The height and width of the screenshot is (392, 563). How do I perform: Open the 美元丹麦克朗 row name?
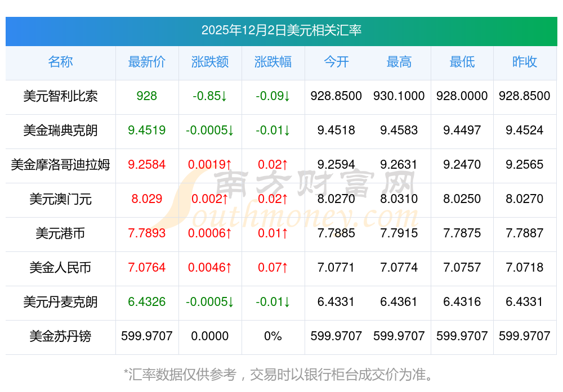[x=60, y=302]
